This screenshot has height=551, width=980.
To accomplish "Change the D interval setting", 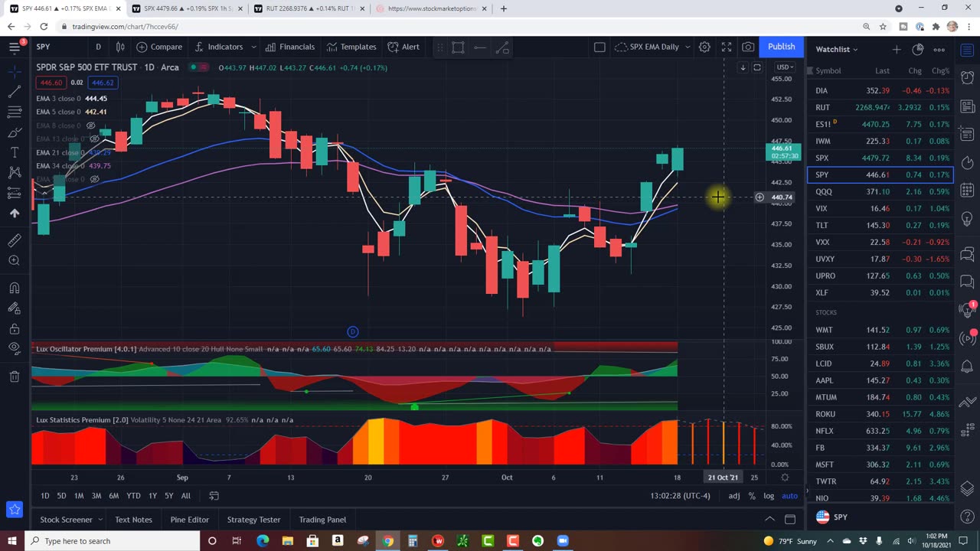I will [x=98, y=47].
